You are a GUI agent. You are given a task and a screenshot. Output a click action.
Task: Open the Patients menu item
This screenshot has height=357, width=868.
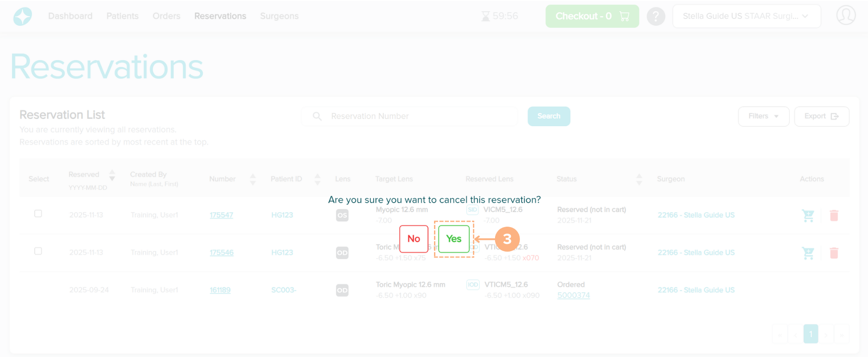pos(123,16)
